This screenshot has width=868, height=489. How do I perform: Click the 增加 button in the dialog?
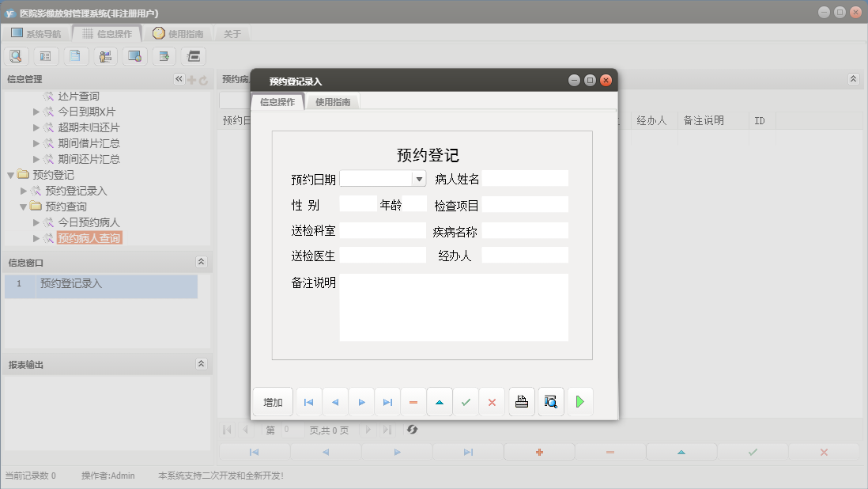click(272, 401)
